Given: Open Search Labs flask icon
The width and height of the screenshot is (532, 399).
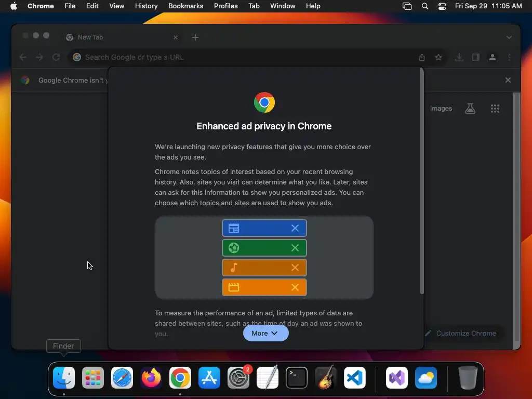Looking at the screenshot, I should (470, 109).
